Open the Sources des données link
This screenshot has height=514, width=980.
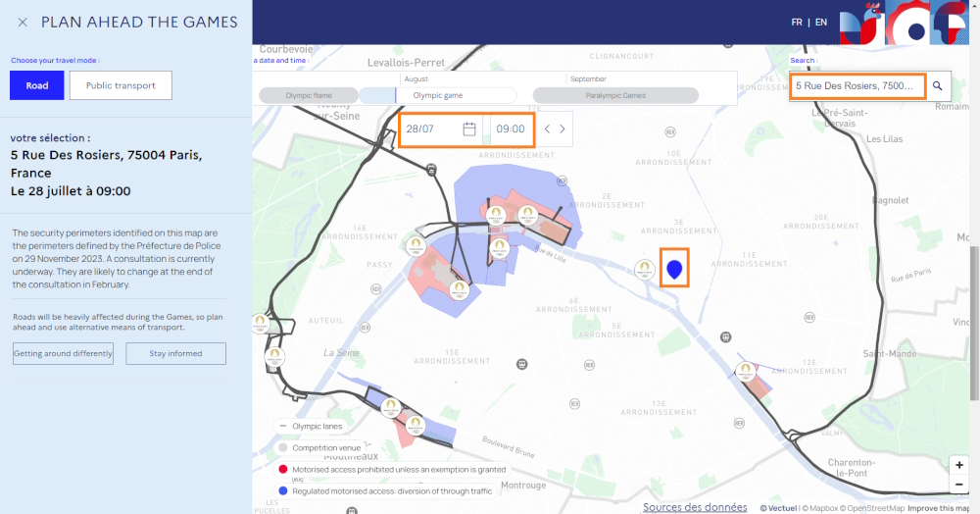click(695, 507)
